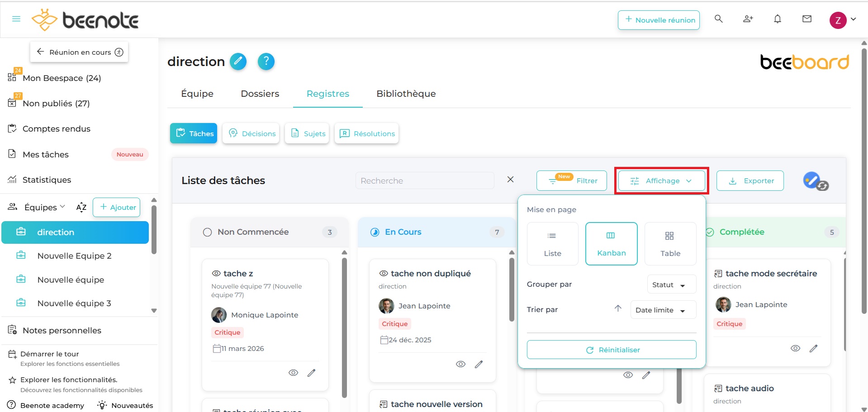868x412 pixels.
Task: Select Table layout option
Action: pos(670,244)
